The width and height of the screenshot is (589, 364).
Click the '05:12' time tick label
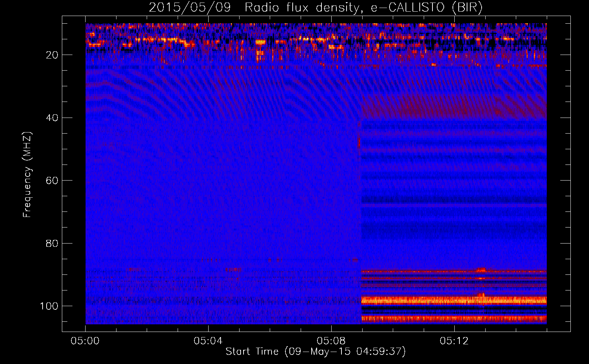pyautogui.click(x=454, y=341)
